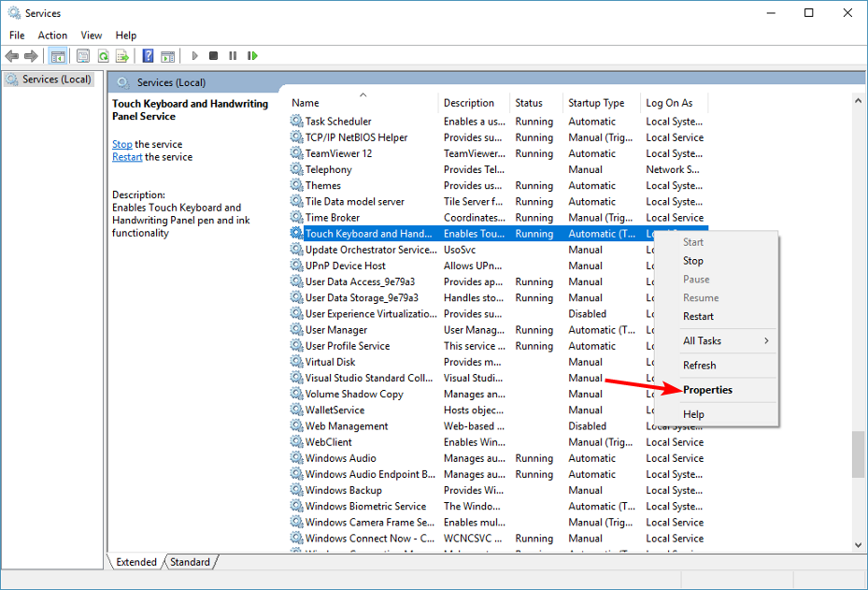Choose Restart in the context menu

pyautogui.click(x=717, y=316)
